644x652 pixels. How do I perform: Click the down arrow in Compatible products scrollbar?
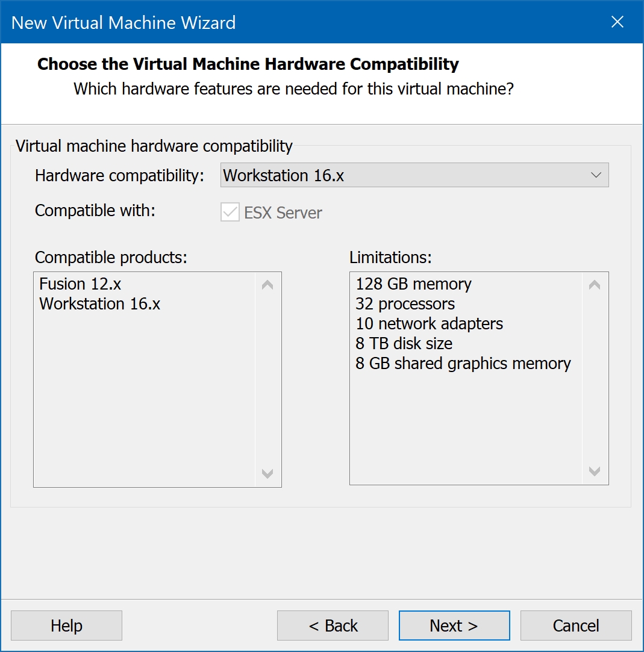(267, 473)
